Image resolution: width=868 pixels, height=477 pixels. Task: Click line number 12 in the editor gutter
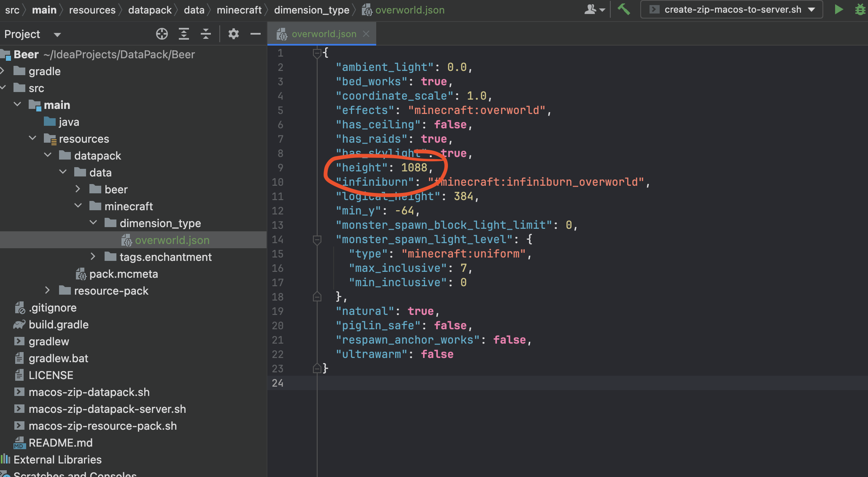tap(278, 211)
